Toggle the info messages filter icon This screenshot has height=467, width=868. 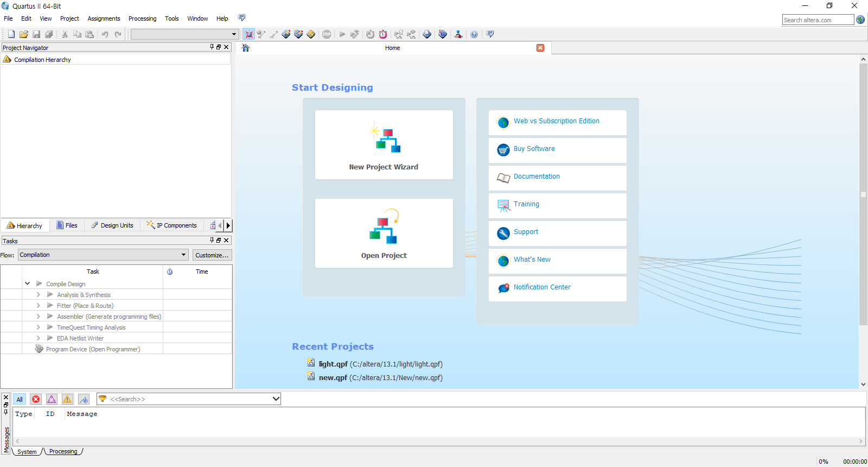point(84,399)
